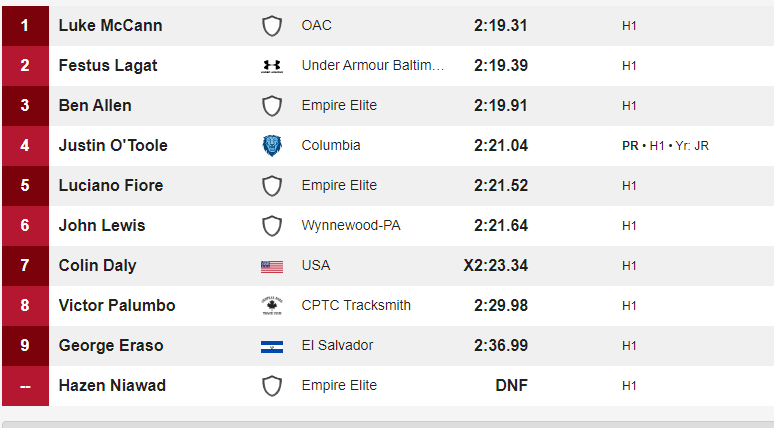Click the shield icon next to Wynnewood-PA
Viewport: 774px width, 428px height.
point(271,226)
